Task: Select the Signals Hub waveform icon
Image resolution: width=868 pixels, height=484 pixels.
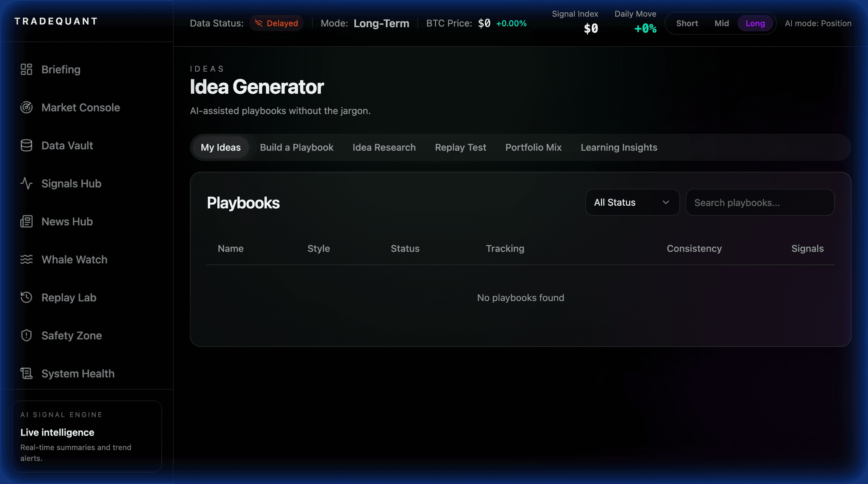Action: (26, 183)
